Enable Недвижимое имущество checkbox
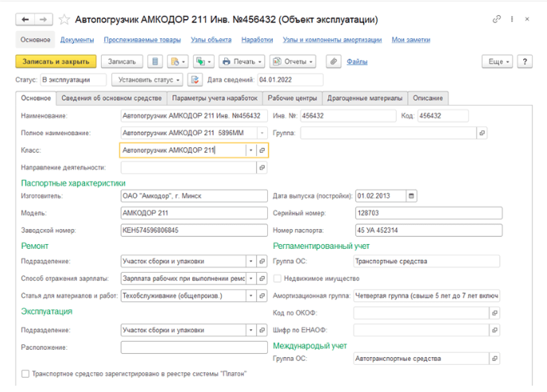Image resolution: width=547 pixels, height=392 pixels. click(x=277, y=278)
